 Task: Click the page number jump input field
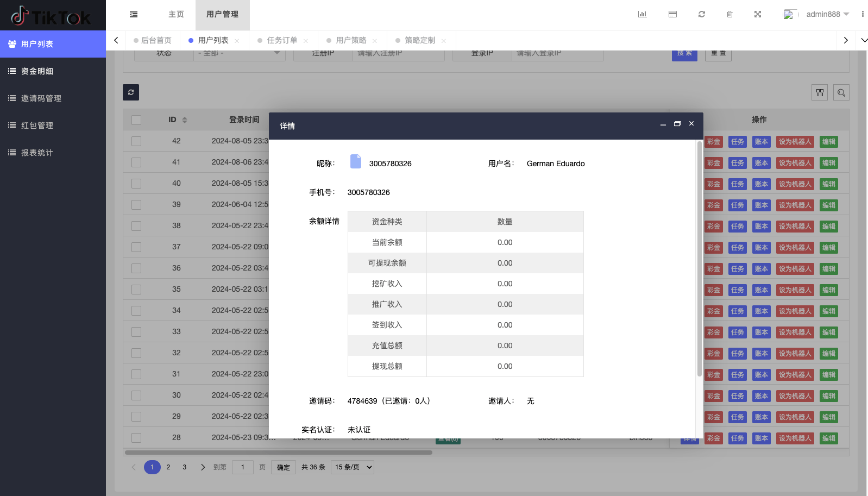point(242,467)
